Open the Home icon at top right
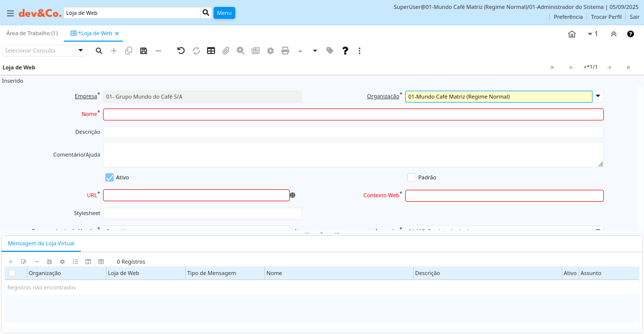Image resolution: width=644 pixels, height=334 pixels. click(572, 34)
